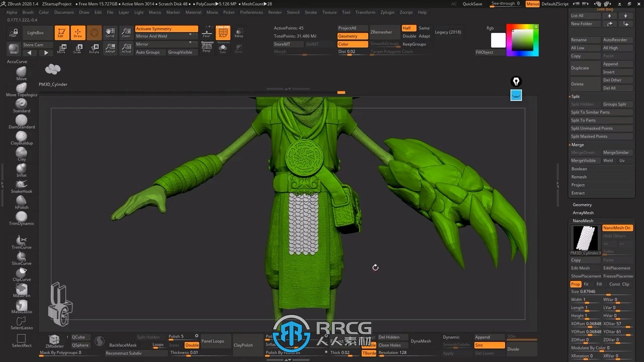Viewport: 644px width, 362px height.
Task: Click Split To Parts button
Action: point(602,120)
